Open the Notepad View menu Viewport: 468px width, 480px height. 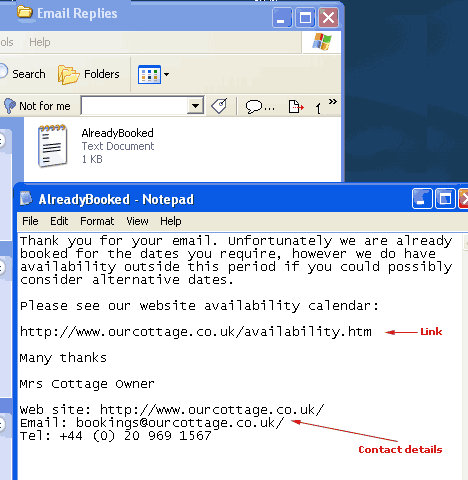pyautogui.click(x=137, y=221)
